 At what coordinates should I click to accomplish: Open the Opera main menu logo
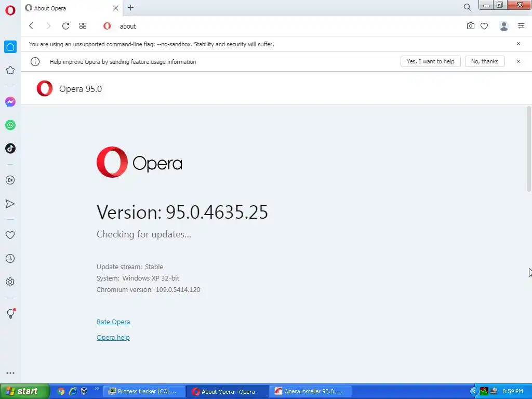click(x=10, y=10)
